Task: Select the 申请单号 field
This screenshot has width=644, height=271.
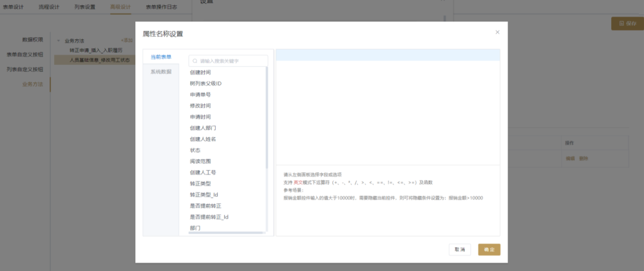Action: coord(200,95)
